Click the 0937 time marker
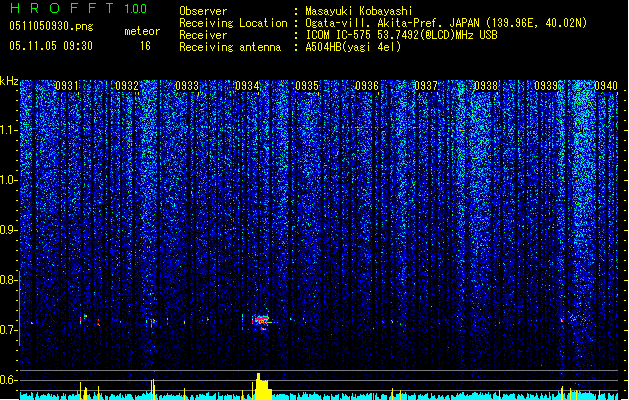 pos(426,86)
